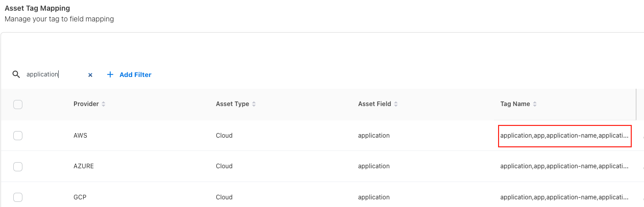Click the Asset Field column header label
644x207 pixels.
click(374, 104)
